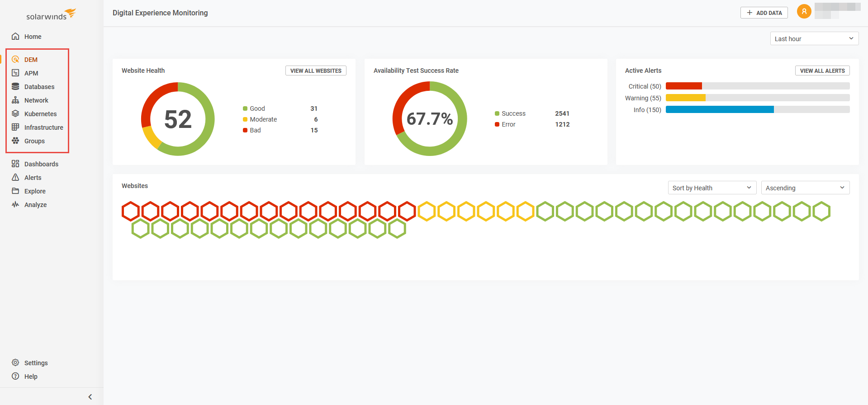This screenshot has height=405, width=868.
Task: Click the orange user profile avatar
Action: point(804,12)
